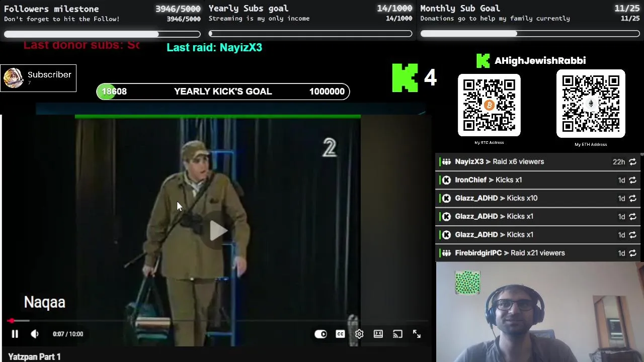Toggle the autoplay switch in player controls
644x362 pixels.
coord(320,334)
